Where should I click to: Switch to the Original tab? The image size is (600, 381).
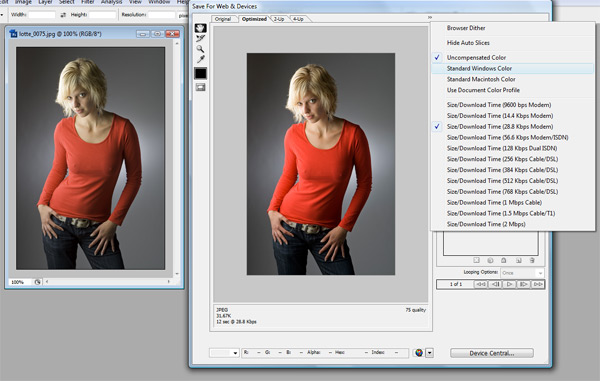click(223, 19)
